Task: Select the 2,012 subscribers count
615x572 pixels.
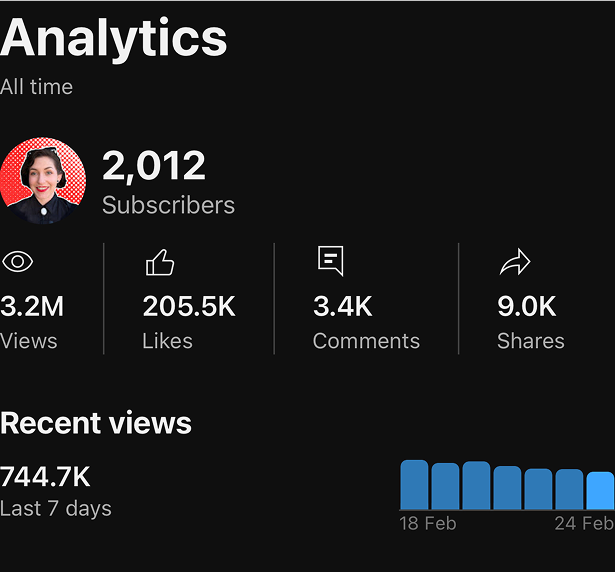Action: coord(154,166)
